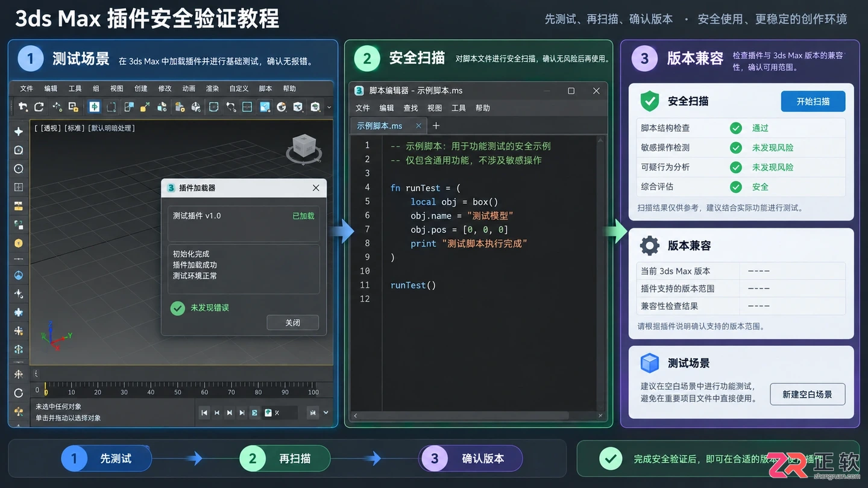Click the 兼容性检查结果 row label
This screenshot has height=488, width=868.
click(670, 306)
